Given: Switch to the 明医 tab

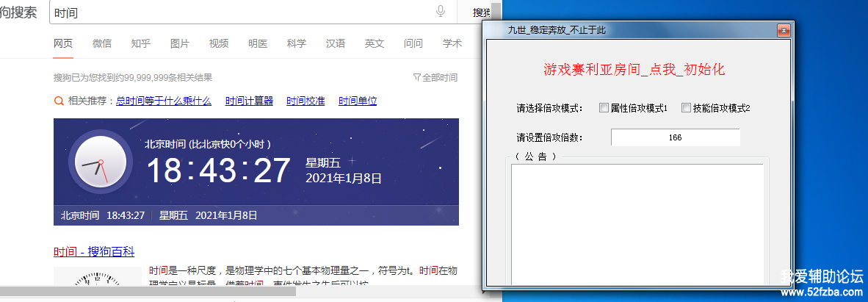Looking at the screenshot, I should point(258,43).
